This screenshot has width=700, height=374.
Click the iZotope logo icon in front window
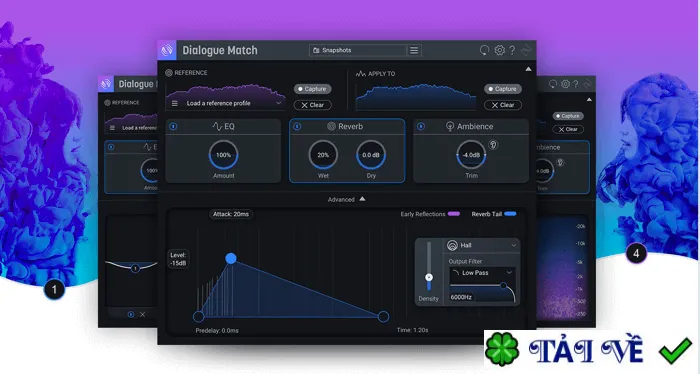167,50
